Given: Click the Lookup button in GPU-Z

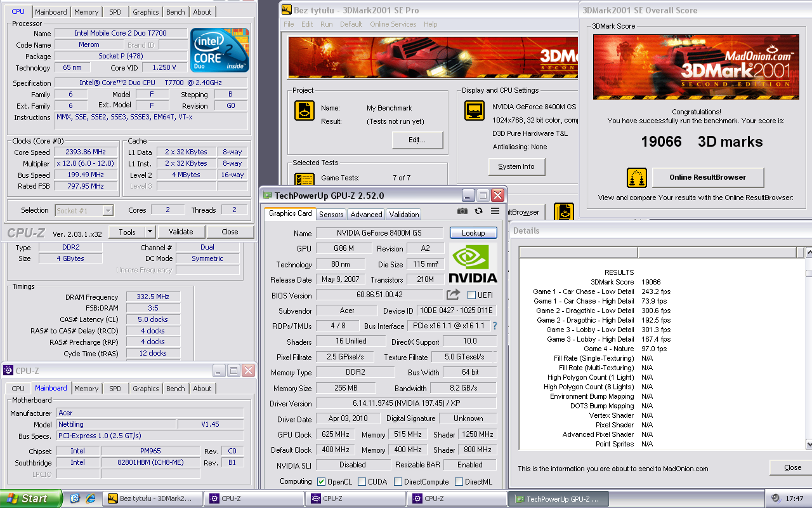Looking at the screenshot, I should [473, 233].
